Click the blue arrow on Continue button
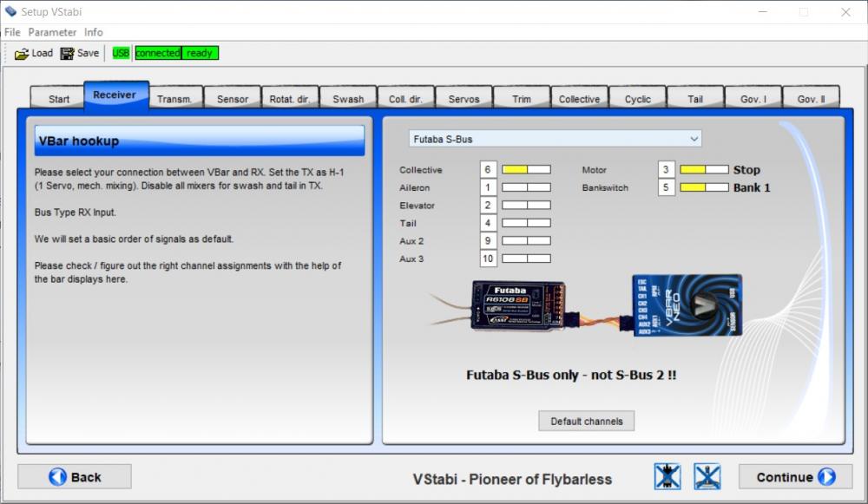 point(827,477)
